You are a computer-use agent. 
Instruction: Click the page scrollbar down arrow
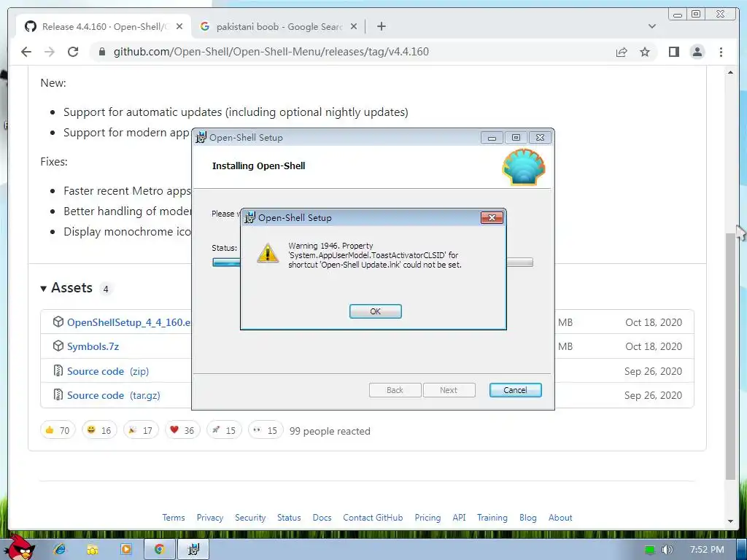[730, 521]
